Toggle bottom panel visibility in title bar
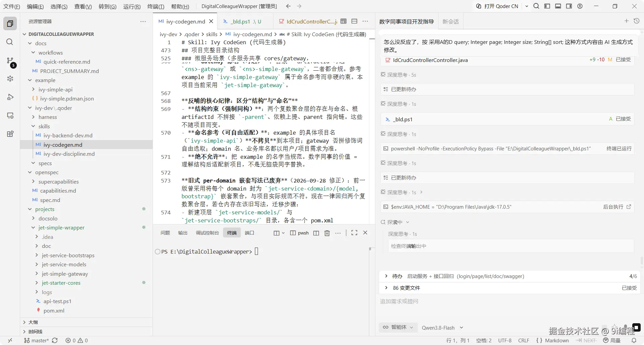Screen dimensions: 644x345 (558, 6)
